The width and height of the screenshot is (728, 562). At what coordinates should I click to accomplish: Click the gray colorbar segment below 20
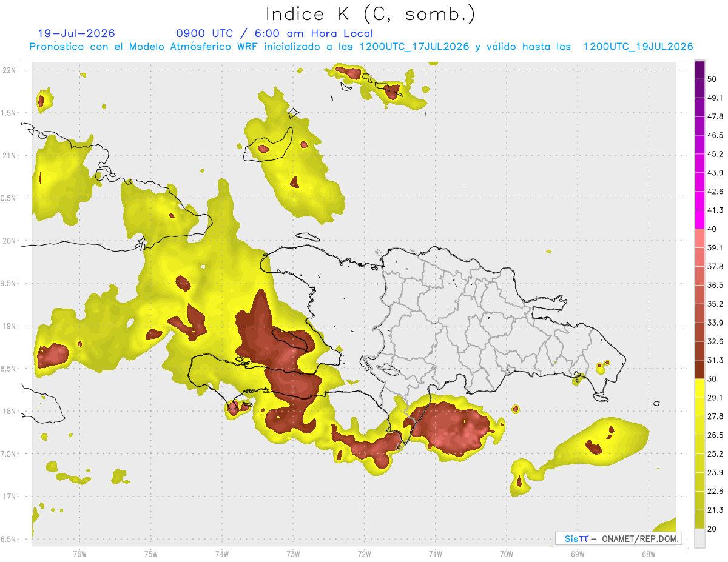(x=699, y=538)
